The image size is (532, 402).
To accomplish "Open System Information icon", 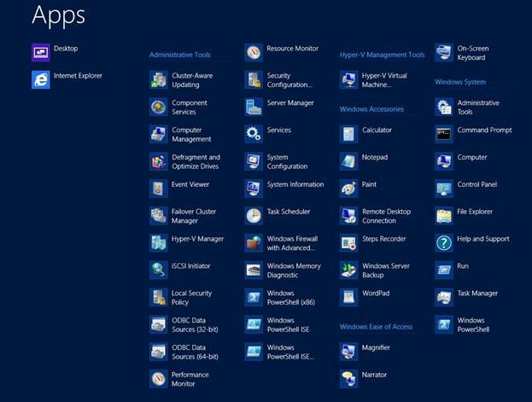I will 254,189.
